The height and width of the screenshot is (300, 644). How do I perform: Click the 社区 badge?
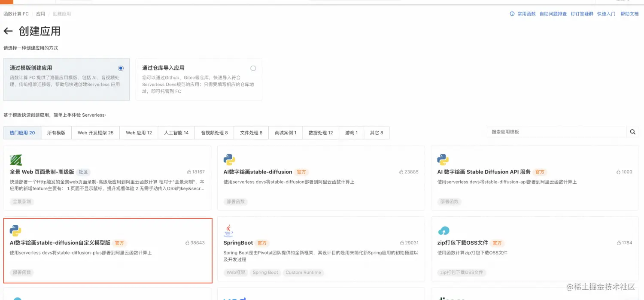pyautogui.click(x=83, y=172)
